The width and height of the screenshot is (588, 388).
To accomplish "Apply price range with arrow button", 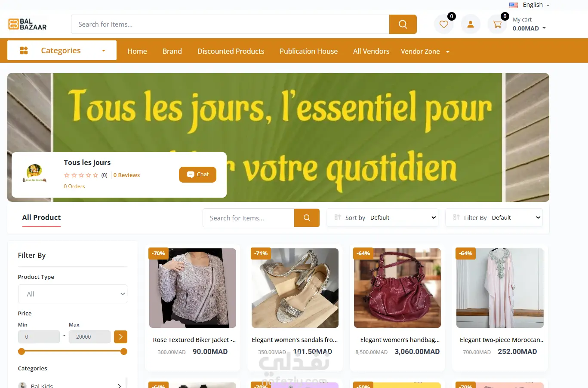I will pyautogui.click(x=120, y=336).
